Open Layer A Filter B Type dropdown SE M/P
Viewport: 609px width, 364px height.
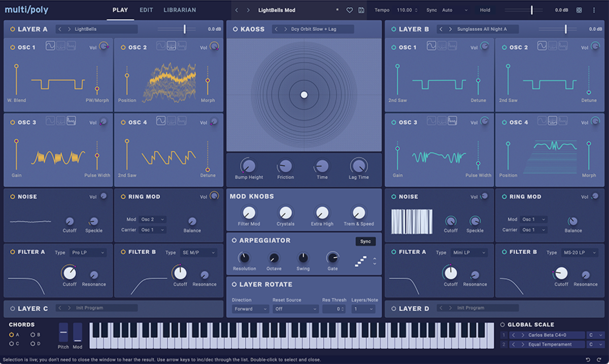[198, 252]
